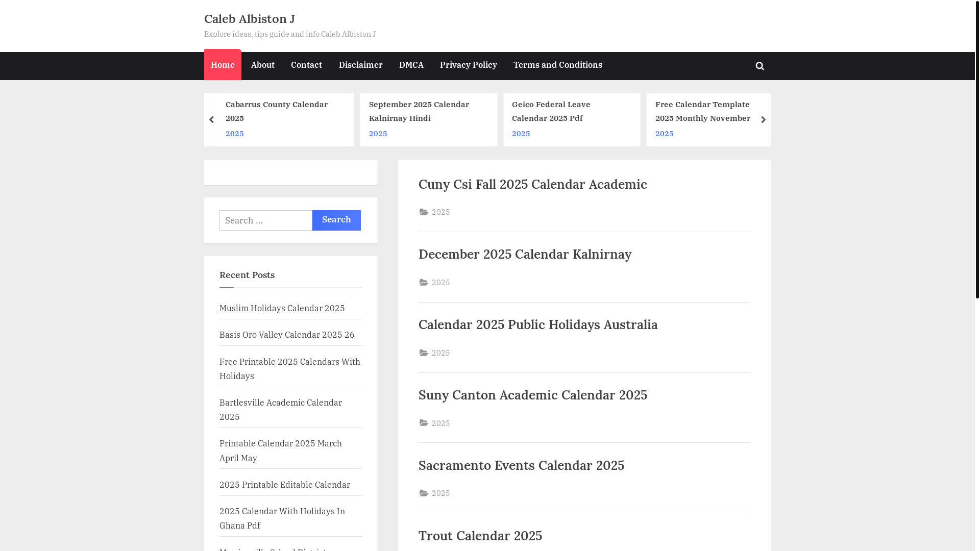
Task: Click 2025 category under Geico Federal Leave slide
Action: 521,134
